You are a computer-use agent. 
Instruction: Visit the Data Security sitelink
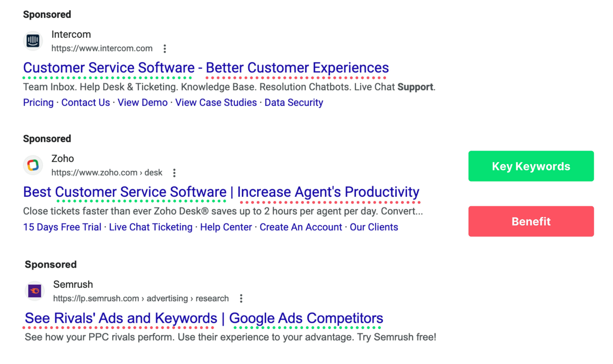293,103
